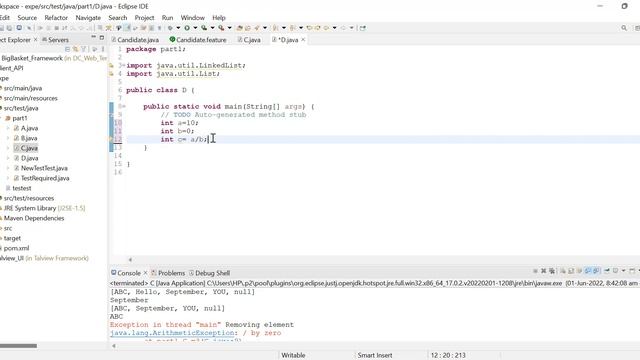Click the toolbar Search flashlight icon
Image resolution: width=640 pixels, height=360 pixels.
click(x=257, y=28)
